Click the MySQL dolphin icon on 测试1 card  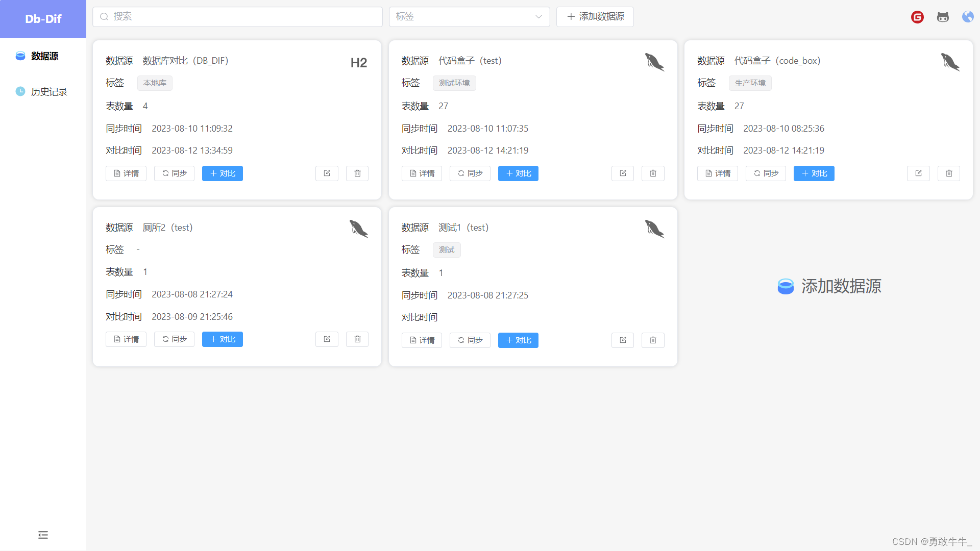point(654,229)
